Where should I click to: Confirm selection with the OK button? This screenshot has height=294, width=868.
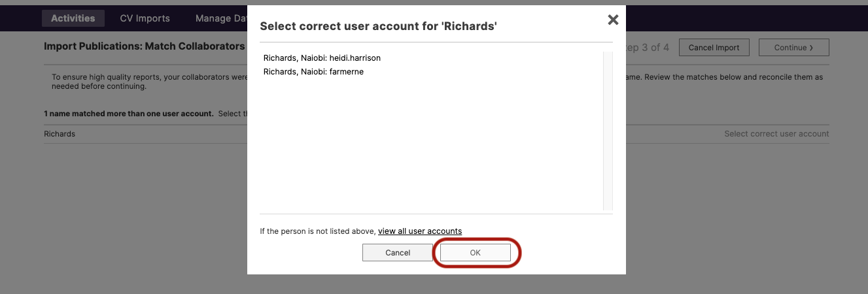point(476,253)
